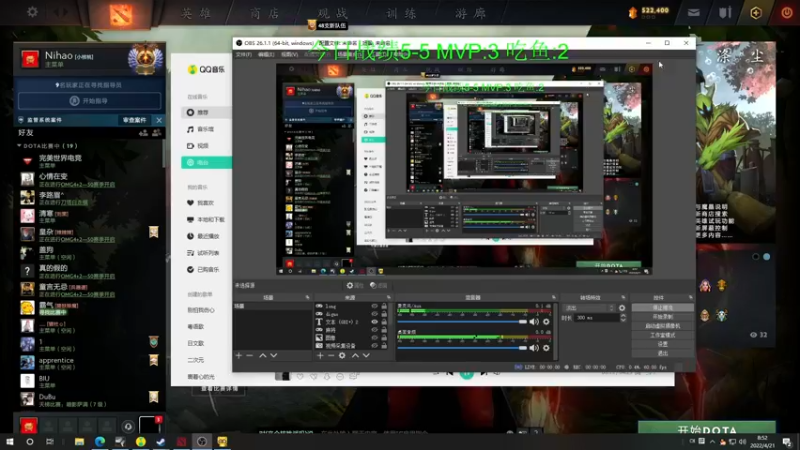Screen dimensions: 800x450
Task: Dismiss the overwatch case notification X
Action: click(x=159, y=120)
